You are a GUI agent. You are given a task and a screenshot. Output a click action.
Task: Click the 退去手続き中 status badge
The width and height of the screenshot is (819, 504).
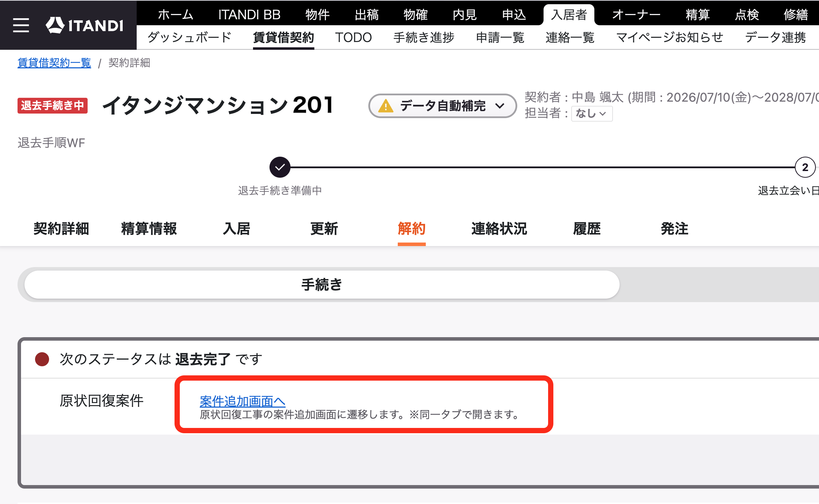pyautogui.click(x=53, y=105)
